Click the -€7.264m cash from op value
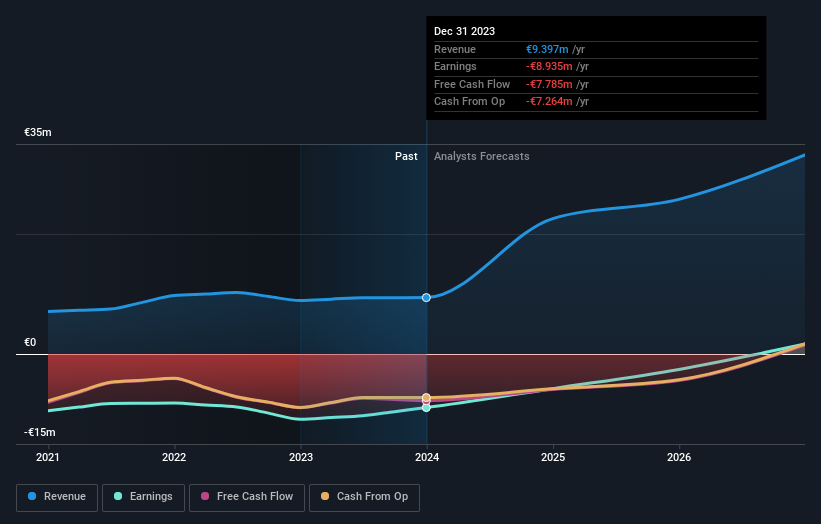The height and width of the screenshot is (524, 821). [549, 102]
